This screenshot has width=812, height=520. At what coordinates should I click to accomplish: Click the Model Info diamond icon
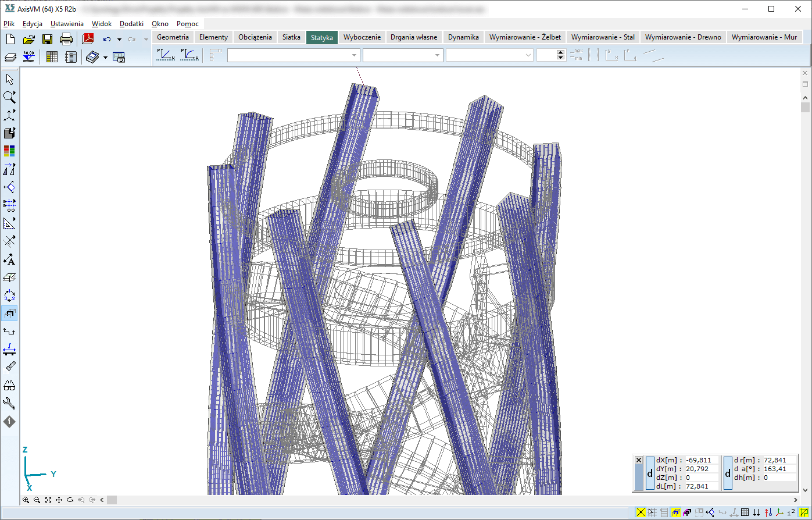point(9,422)
